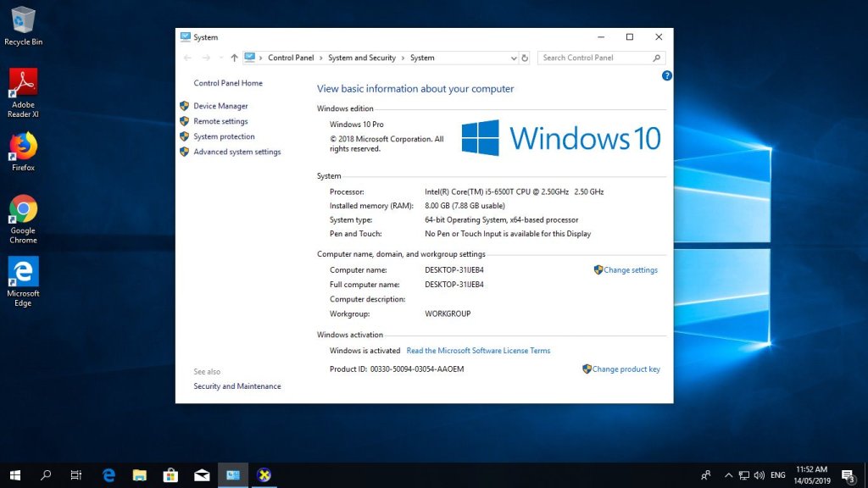Click Change settings for computer name
The height and width of the screenshot is (488, 868).
[x=631, y=270]
